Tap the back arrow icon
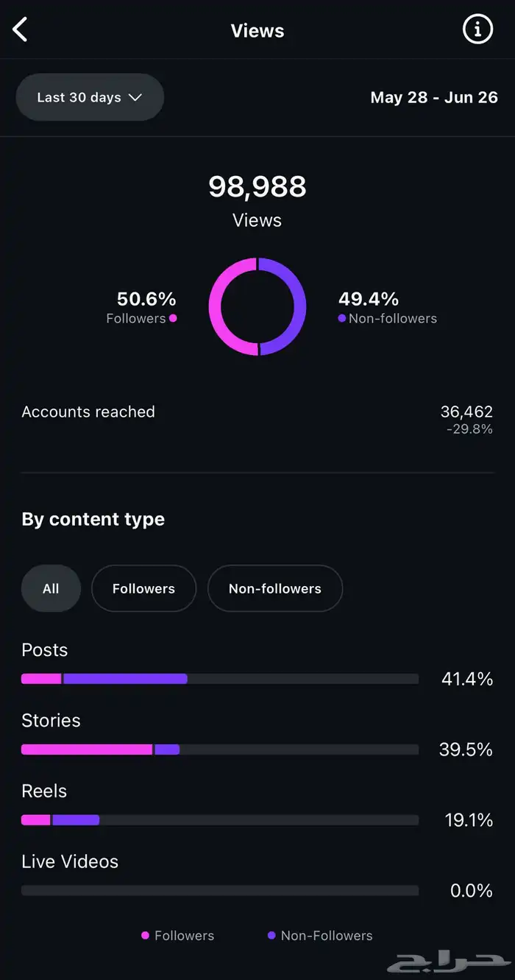The width and height of the screenshot is (515, 980). 21,30
